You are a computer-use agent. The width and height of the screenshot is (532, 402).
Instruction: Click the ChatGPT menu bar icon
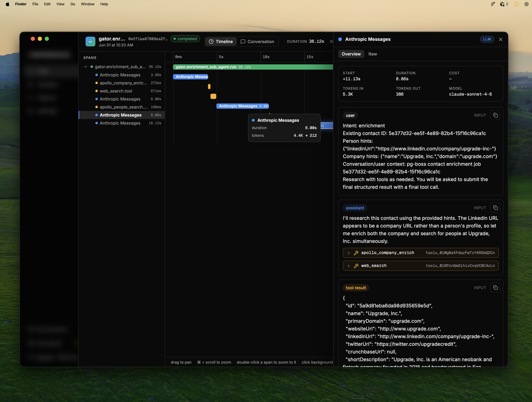pyautogui.click(x=526, y=4)
